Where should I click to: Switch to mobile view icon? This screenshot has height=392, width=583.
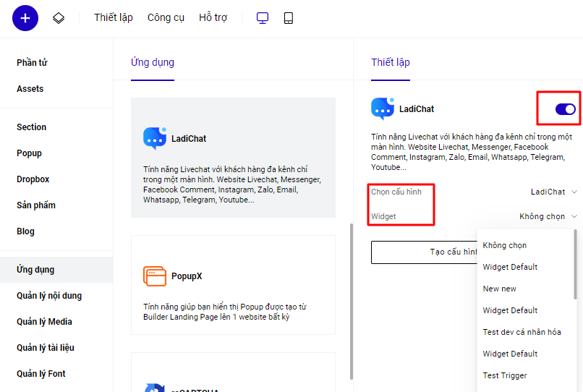289,18
